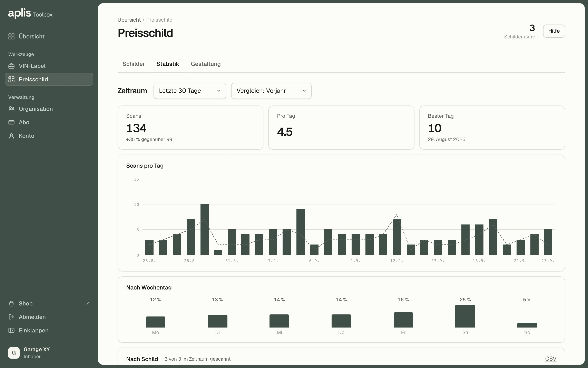Click the 'Nach Wochentag' heading
The width and height of the screenshot is (588, 368).
(149, 287)
